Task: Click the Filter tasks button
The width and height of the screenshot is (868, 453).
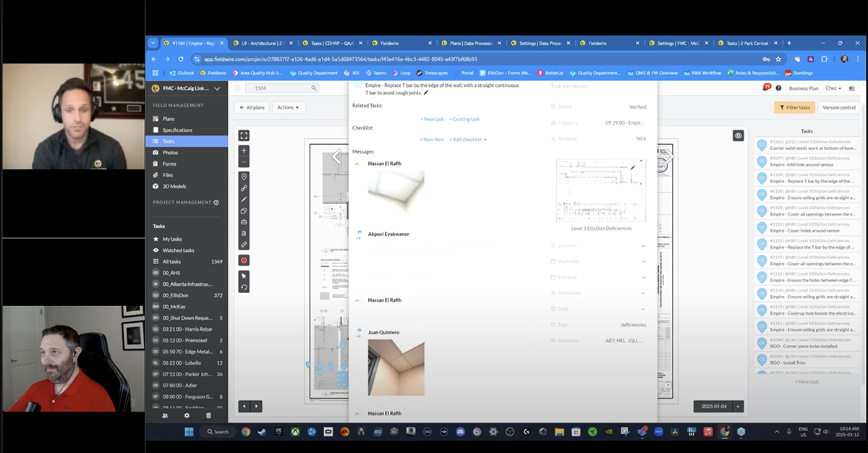Action: coord(795,107)
